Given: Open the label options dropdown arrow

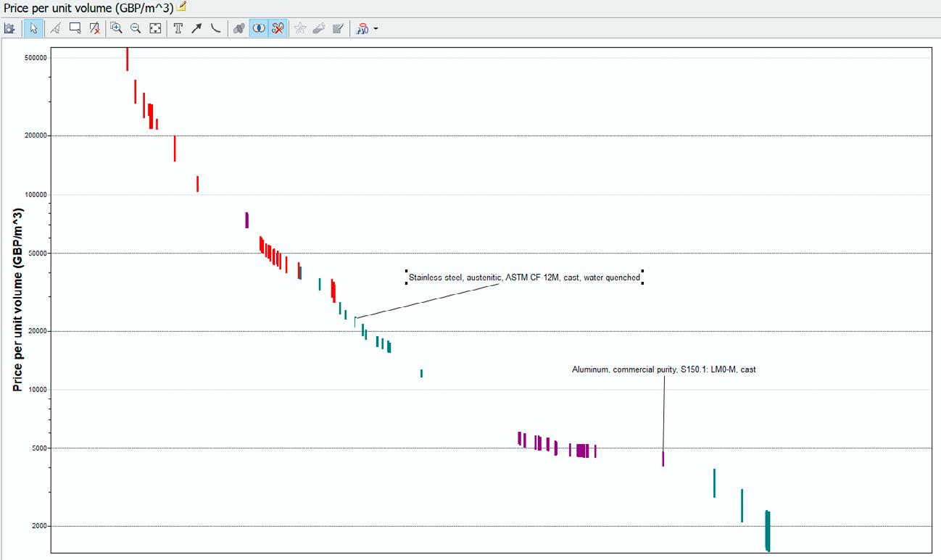Looking at the screenshot, I should (376, 29).
